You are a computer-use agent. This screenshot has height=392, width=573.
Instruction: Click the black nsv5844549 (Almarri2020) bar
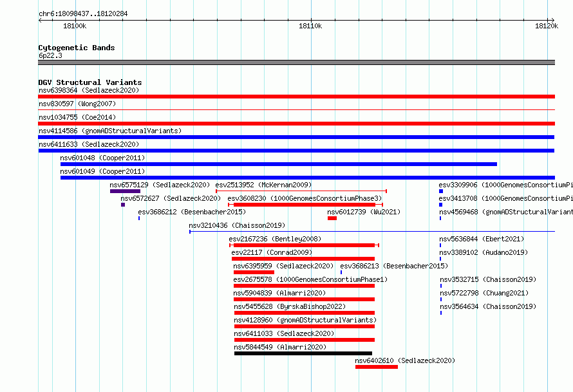pyautogui.click(x=303, y=353)
